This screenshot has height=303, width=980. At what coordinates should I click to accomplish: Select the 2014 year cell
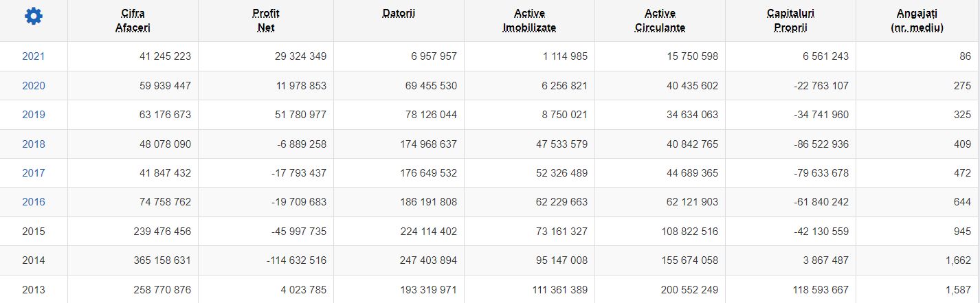33,260
